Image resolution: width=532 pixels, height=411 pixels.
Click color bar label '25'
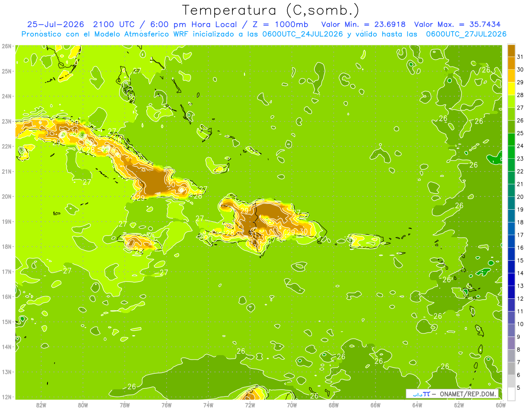[x=520, y=133]
